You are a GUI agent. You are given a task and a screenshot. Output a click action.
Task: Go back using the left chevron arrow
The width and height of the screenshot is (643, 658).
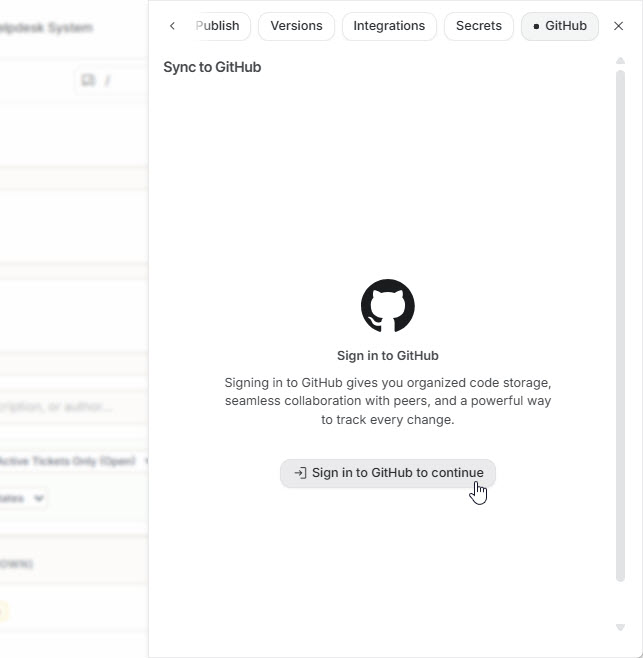172,26
